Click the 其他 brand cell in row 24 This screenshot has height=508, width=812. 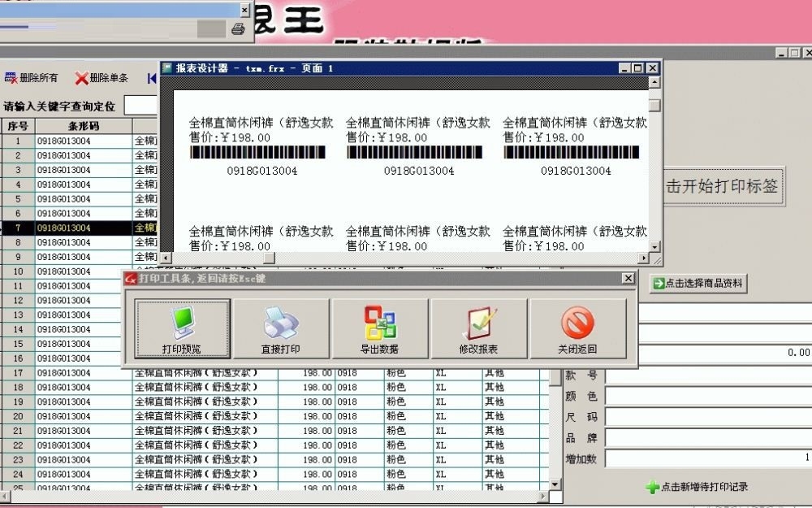click(511, 475)
